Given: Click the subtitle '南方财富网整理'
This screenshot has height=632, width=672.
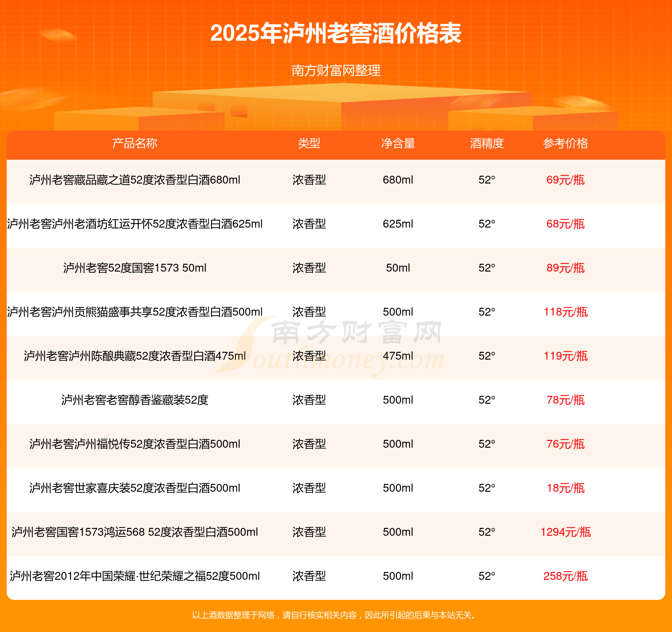Looking at the screenshot, I should (x=336, y=70).
